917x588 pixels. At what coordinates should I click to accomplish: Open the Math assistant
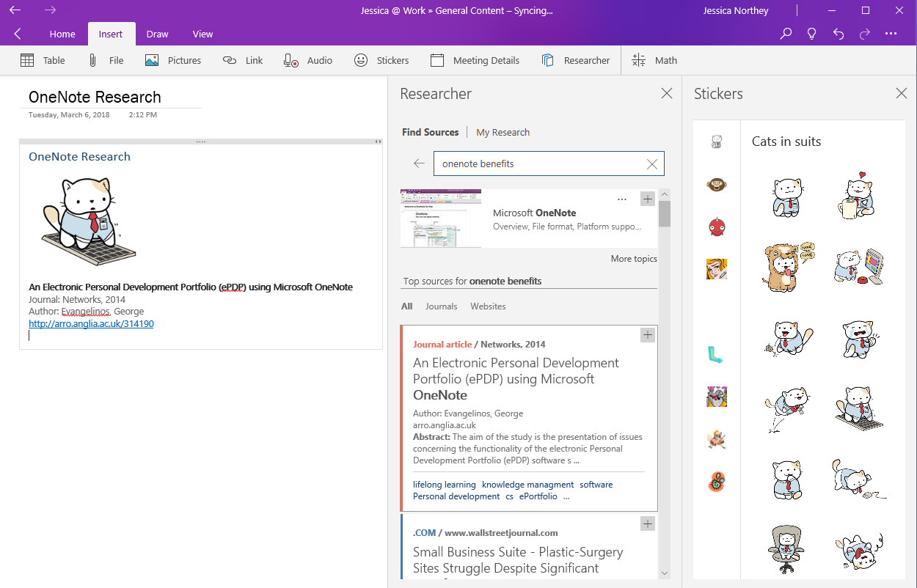click(655, 60)
